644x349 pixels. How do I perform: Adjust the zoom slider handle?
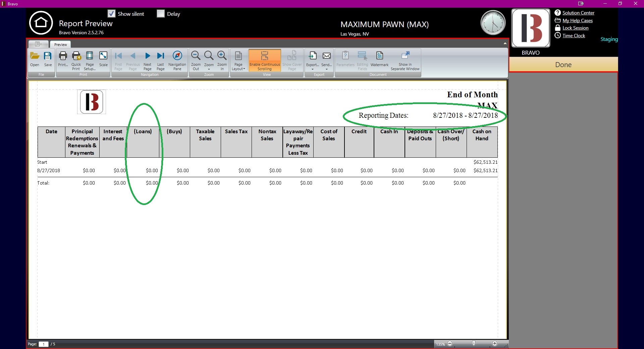point(473,343)
